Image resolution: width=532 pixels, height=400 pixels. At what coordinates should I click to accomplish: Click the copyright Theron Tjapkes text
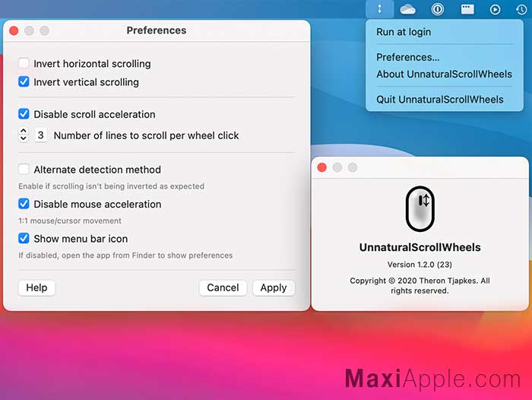point(420,286)
